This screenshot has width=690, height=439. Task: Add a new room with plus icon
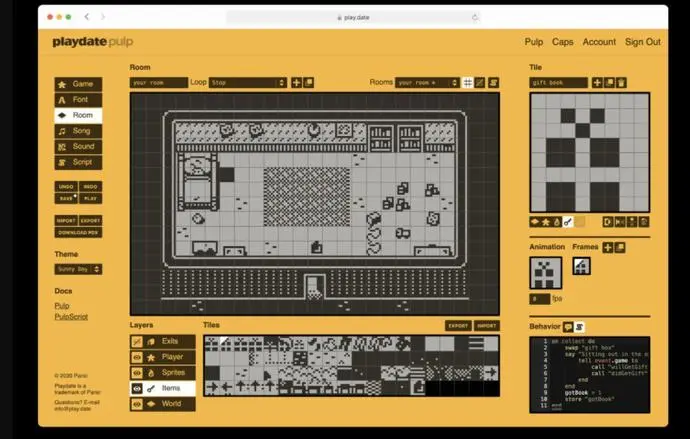297,83
